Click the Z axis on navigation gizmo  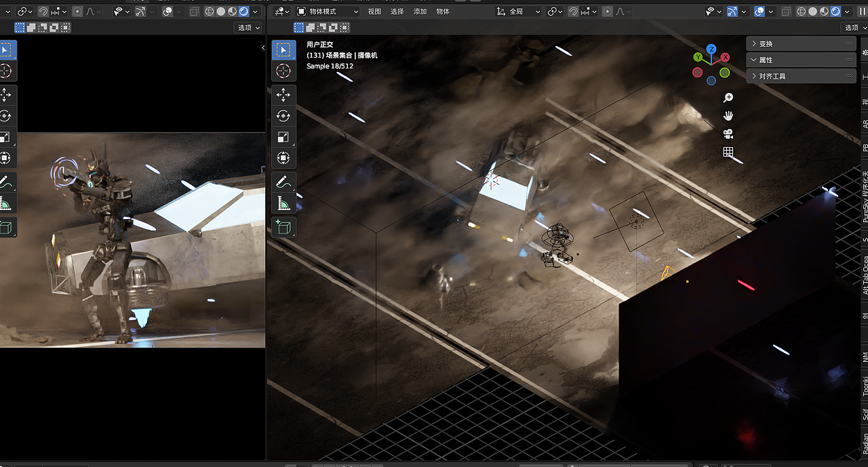pos(711,49)
